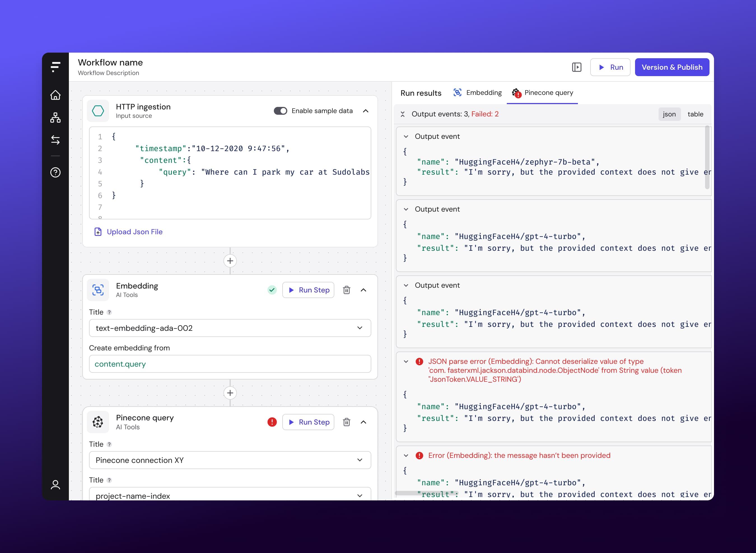Viewport: 756px width, 553px height.
Task: Click the trash icon on the Embedding step
Action: click(x=347, y=290)
